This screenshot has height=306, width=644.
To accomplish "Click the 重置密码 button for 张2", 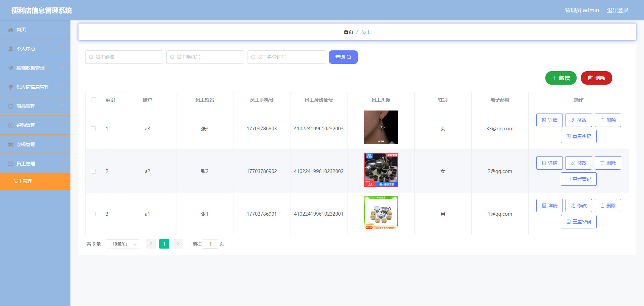I will coord(579,179).
